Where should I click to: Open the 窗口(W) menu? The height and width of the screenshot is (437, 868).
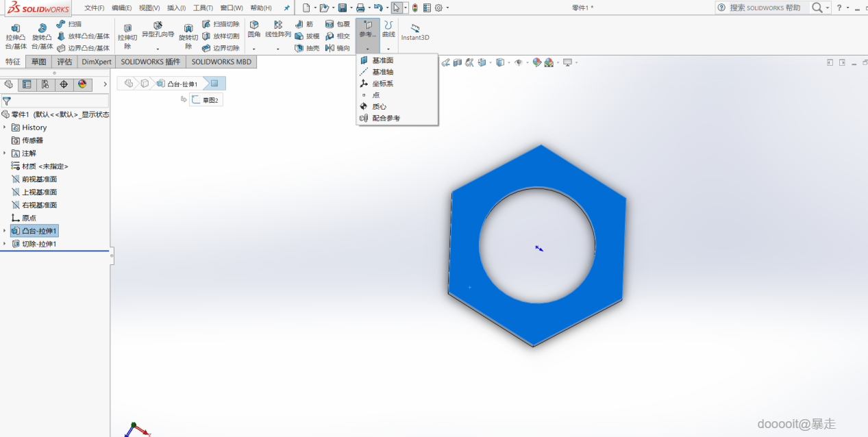point(232,8)
